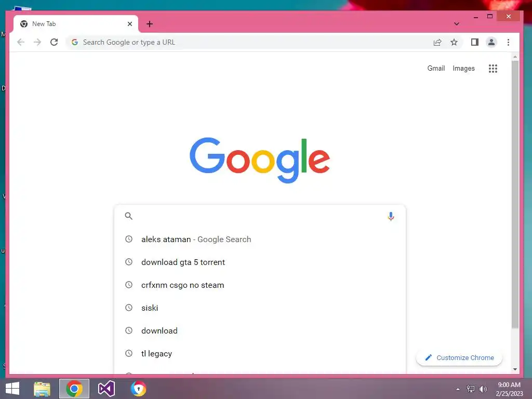
Task: Open a new tab with plus button
Action: click(x=149, y=24)
